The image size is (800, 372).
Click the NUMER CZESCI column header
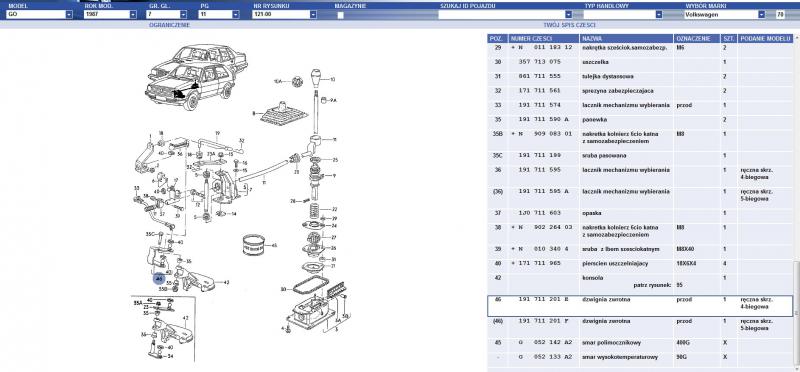(543, 39)
